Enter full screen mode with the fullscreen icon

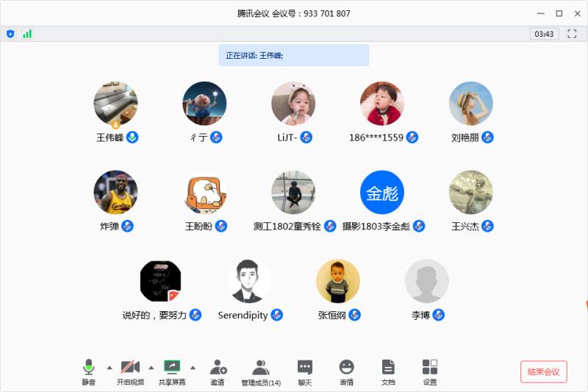point(572,34)
